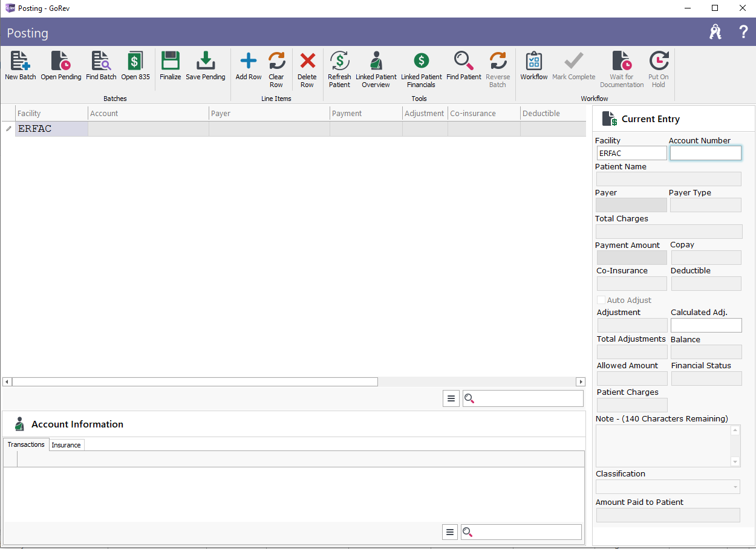Click the posting grid search box
The image size is (756, 549).
point(523,398)
